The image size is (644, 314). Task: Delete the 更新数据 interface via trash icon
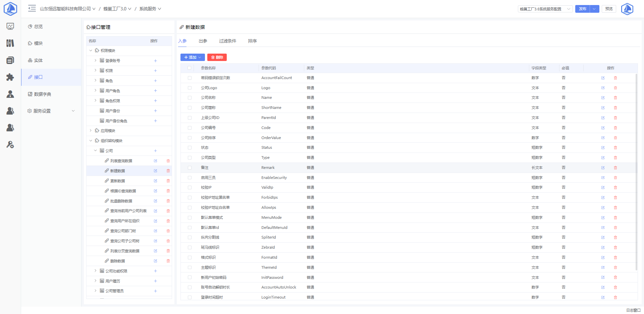tap(168, 181)
